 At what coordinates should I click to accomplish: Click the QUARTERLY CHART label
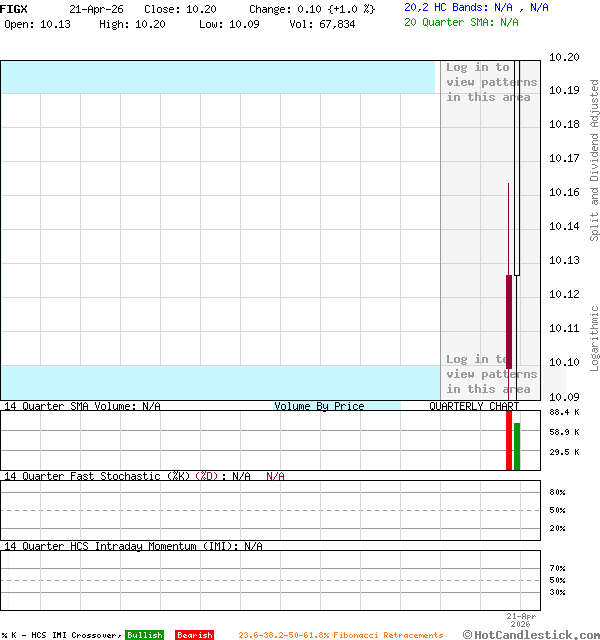click(x=474, y=406)
